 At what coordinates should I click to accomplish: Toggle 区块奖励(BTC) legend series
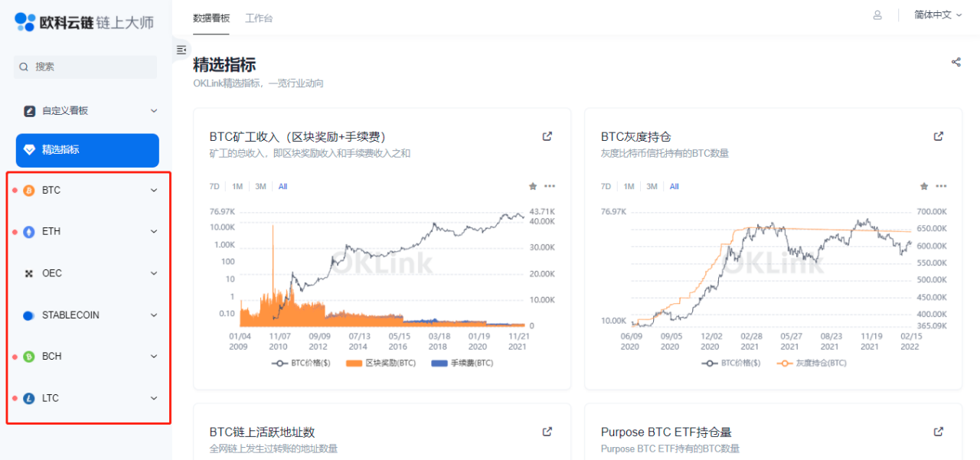coord(381,364)
